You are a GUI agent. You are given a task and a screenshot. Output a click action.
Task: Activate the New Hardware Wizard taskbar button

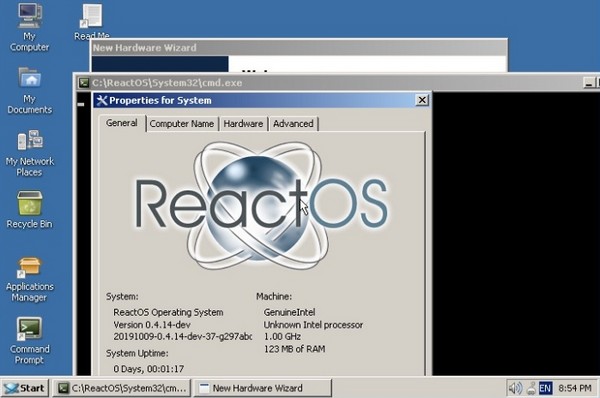pyautogui.click(x=262, y=388)
